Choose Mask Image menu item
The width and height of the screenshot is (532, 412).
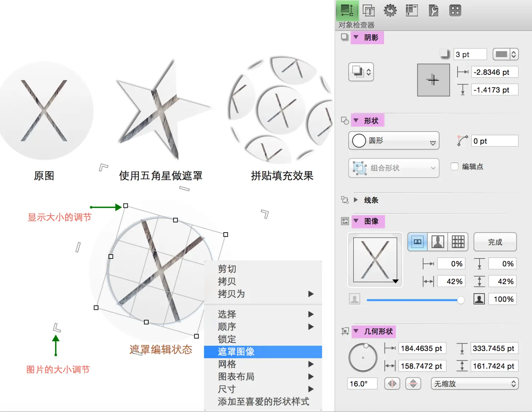tap(263, 352)
